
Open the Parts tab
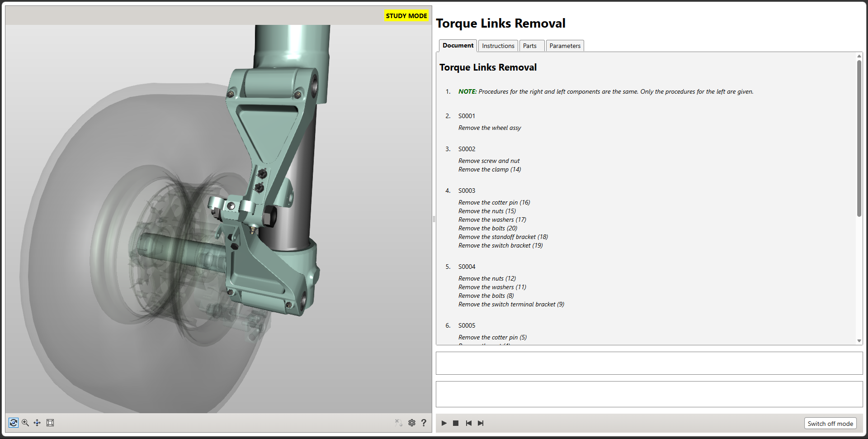529,46
